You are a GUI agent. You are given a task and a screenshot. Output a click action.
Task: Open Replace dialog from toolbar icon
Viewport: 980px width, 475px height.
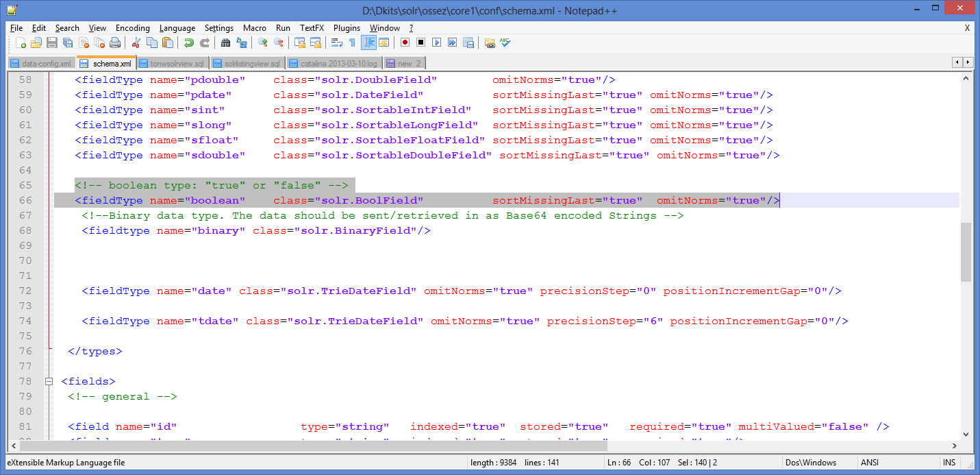pyautogui.click(x=241, y=42)
